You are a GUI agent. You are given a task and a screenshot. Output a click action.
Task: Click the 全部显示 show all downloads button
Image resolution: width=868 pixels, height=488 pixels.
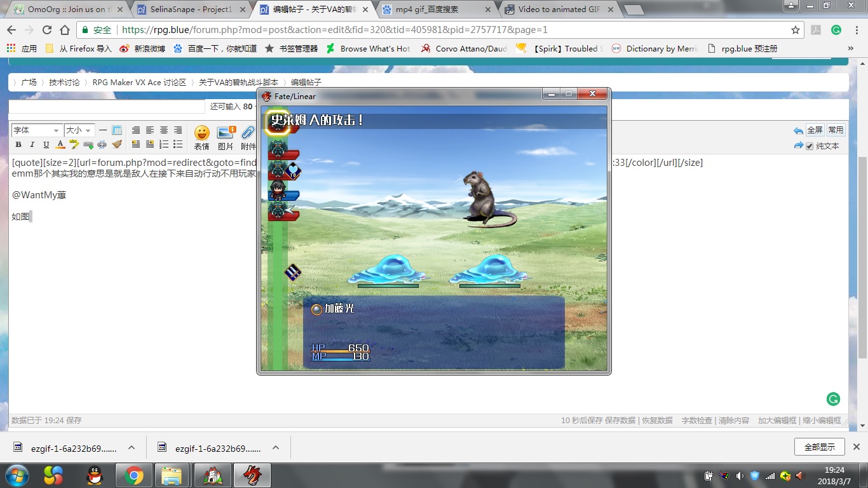(820, 447)
